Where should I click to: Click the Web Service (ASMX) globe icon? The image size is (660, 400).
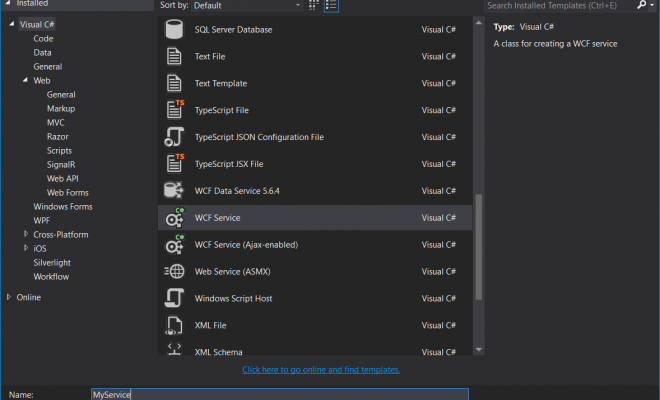coord(174,271)
